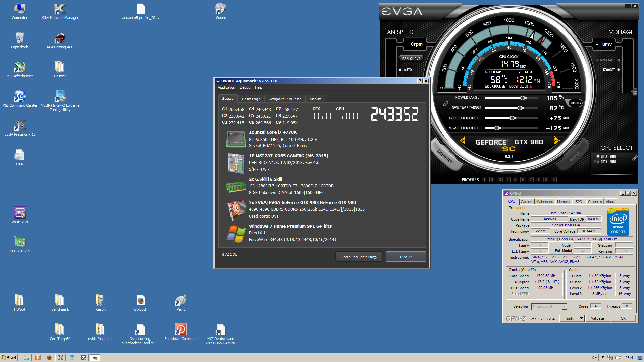Switch to the Settings tab in Aquamark
644x362 pixels.
point(251,99)
